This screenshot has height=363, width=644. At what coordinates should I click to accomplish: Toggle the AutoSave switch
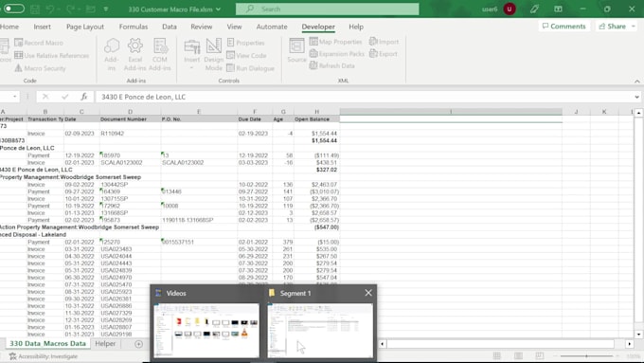14,9
